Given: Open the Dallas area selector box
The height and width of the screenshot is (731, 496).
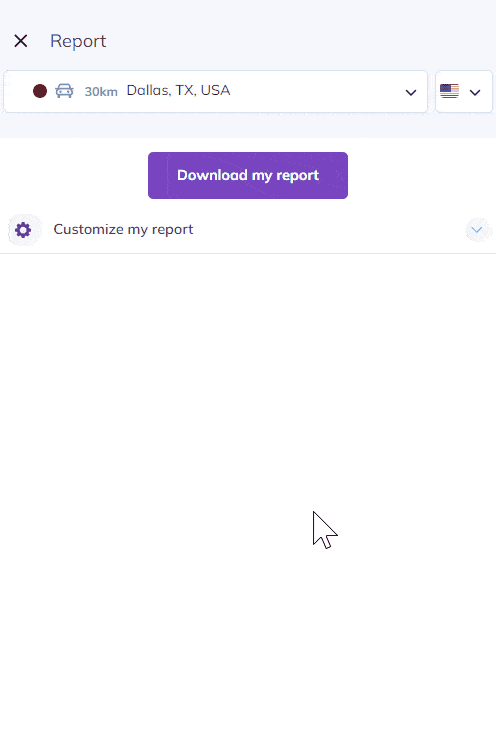Looking at the screenshot, I should pos(215,91).
